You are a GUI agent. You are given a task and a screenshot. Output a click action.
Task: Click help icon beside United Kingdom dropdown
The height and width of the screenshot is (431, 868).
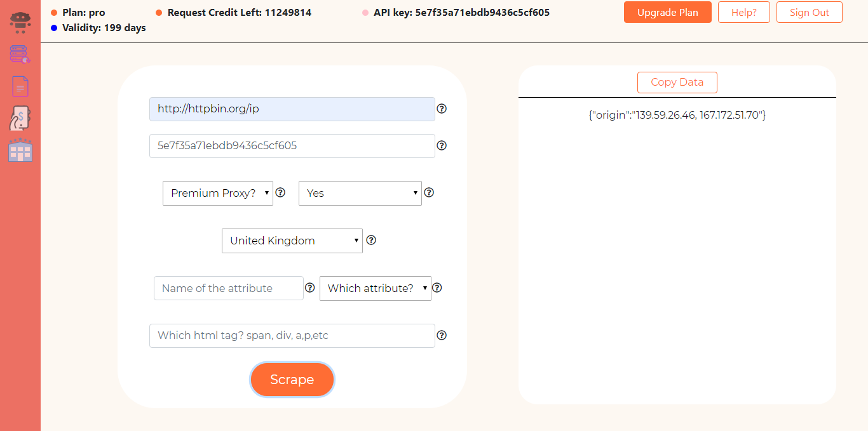point(372,240)
